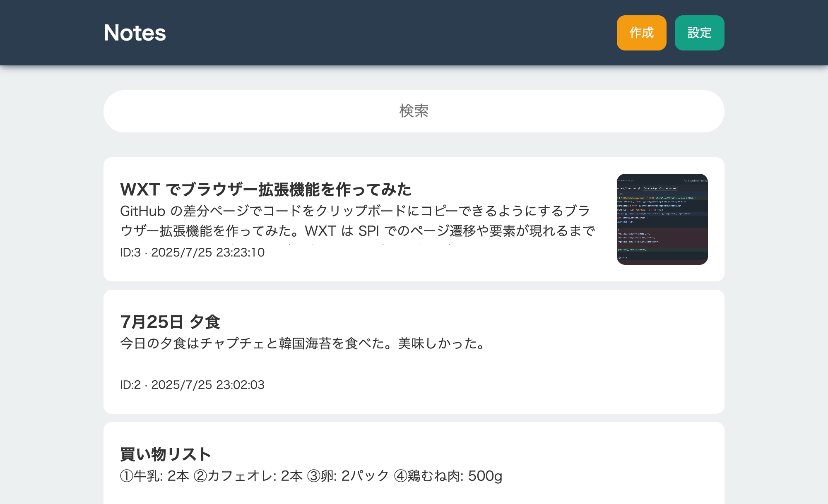Viewport: 828px width, 504px height.
Task: Click the ID:3 timestamp 2025/7/25 23:23:10
Action: pos(192,252)
